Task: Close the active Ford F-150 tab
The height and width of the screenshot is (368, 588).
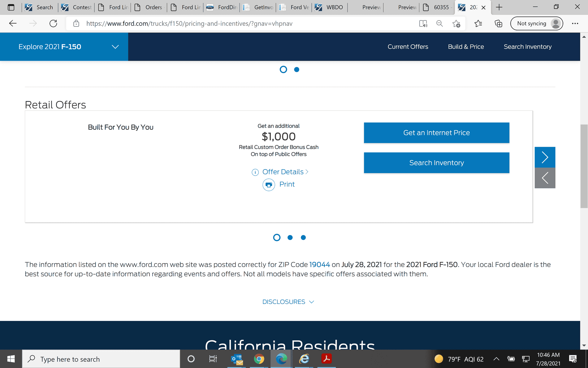Action: coord(483,7)
